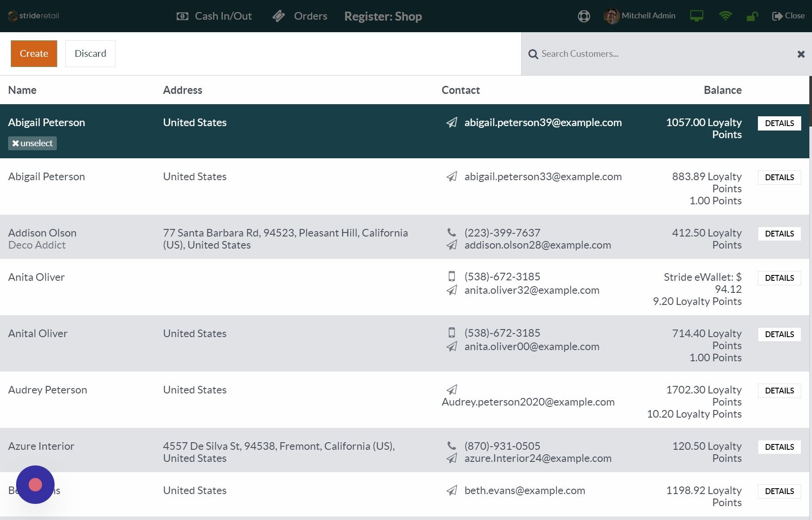Click the email icon beside addison.olson28@example.com
Image resolution: width=812 pixels, height=520 pixels.
(x=451, y=245)
